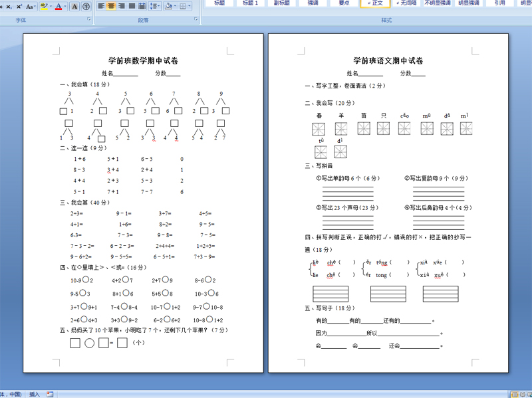Viewport: 532px width, 398px height.
Task: Click the macro recording status bar icon
Action: (50, 394)
